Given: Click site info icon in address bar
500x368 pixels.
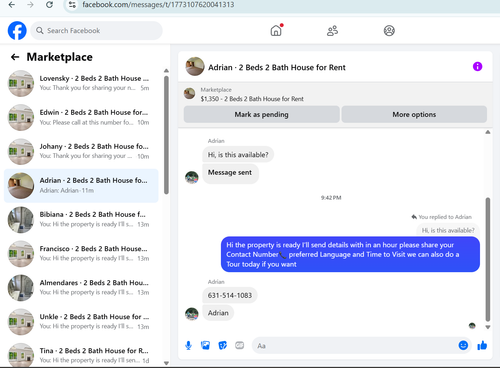Looking at the screenshot, I should point(72,5).
